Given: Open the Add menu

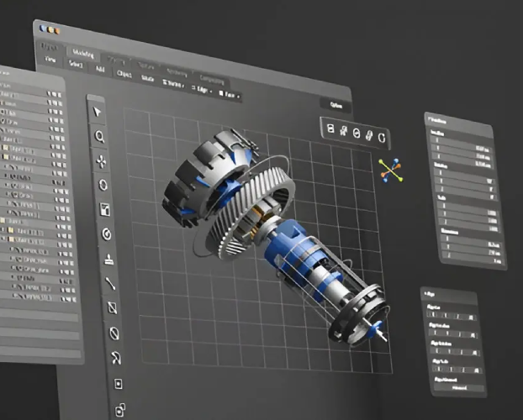Looking at the screenshot, I should tap(100, 69).
